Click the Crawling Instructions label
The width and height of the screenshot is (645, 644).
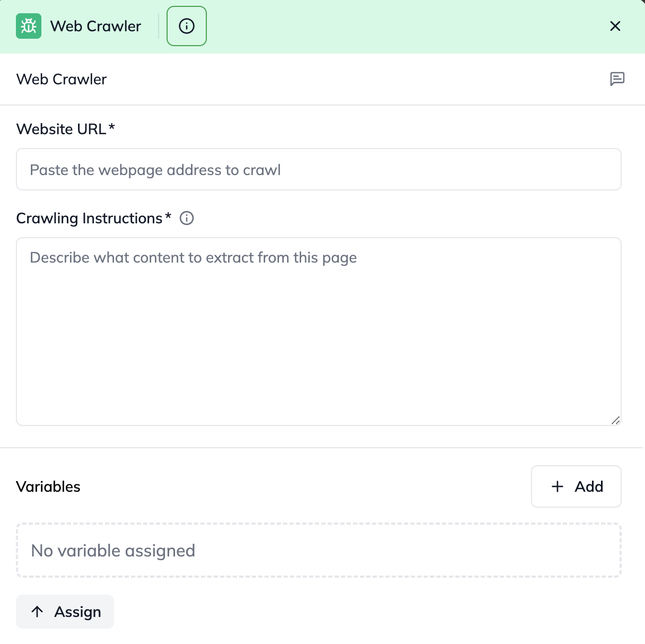pyautogui.click(x=89, y=218)
